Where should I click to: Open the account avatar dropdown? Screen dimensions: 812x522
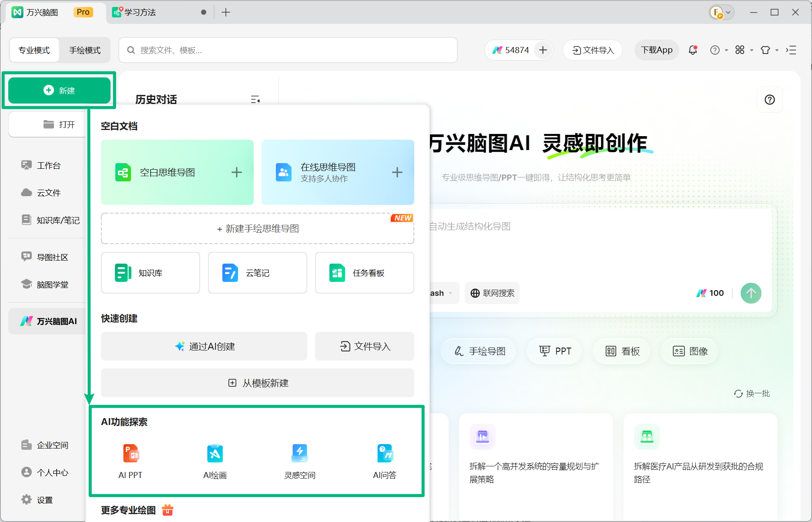coord(721,12)
